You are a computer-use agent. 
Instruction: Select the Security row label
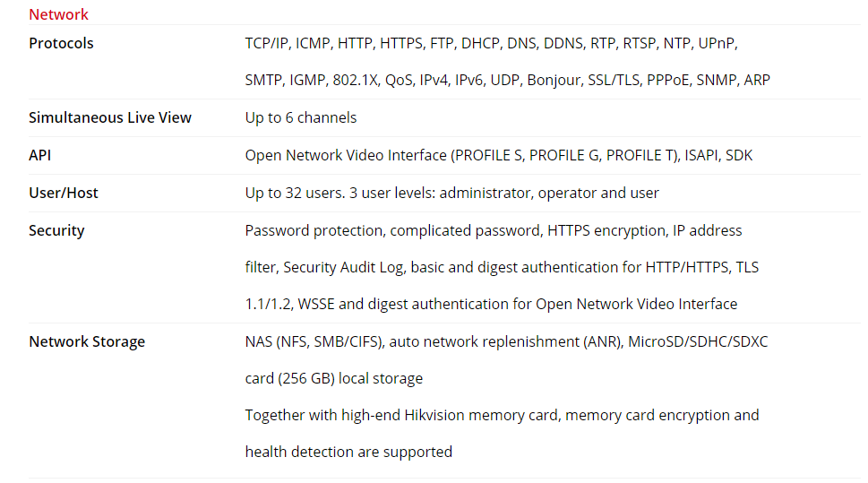point(56,231)
